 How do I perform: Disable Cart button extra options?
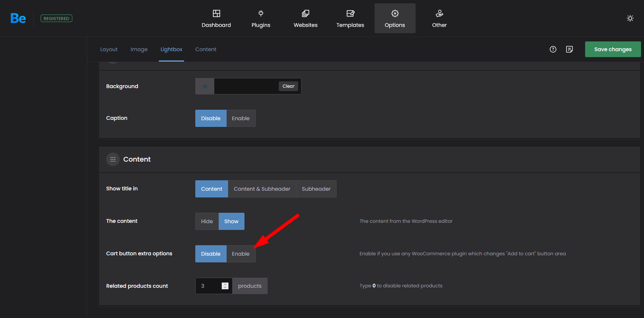click(x=211, y=254)
